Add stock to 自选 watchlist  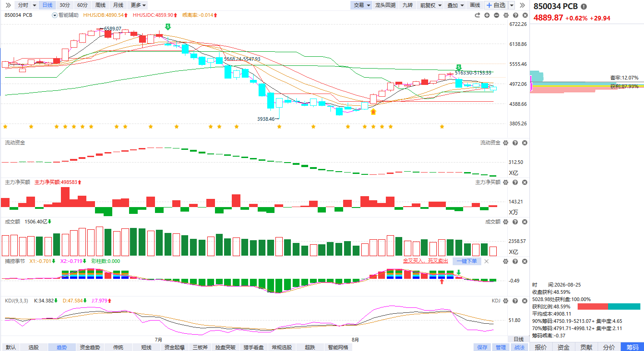[x=496, y=5]
